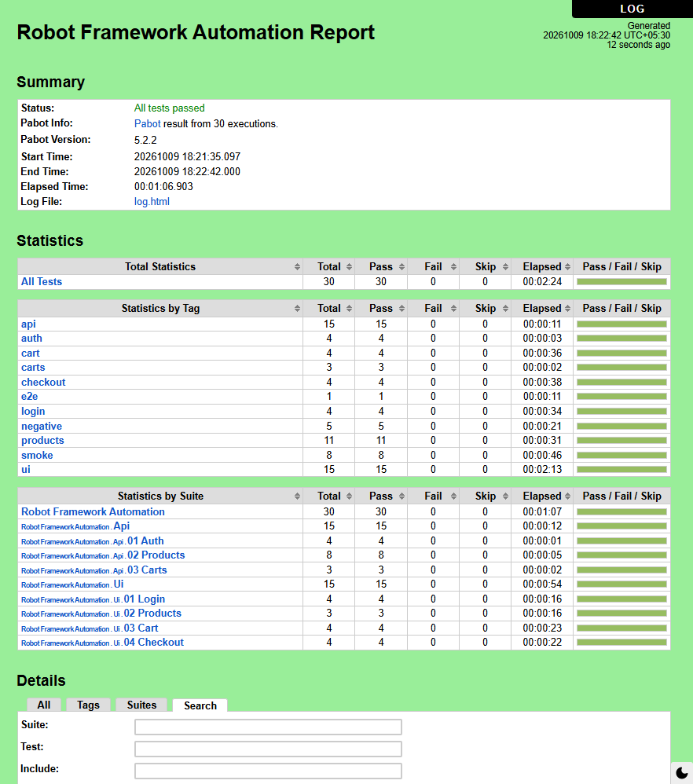Sort Total Statistics by Pass column arrow
The width and height of the screenshot is (693, 784).
pos(401,267)
